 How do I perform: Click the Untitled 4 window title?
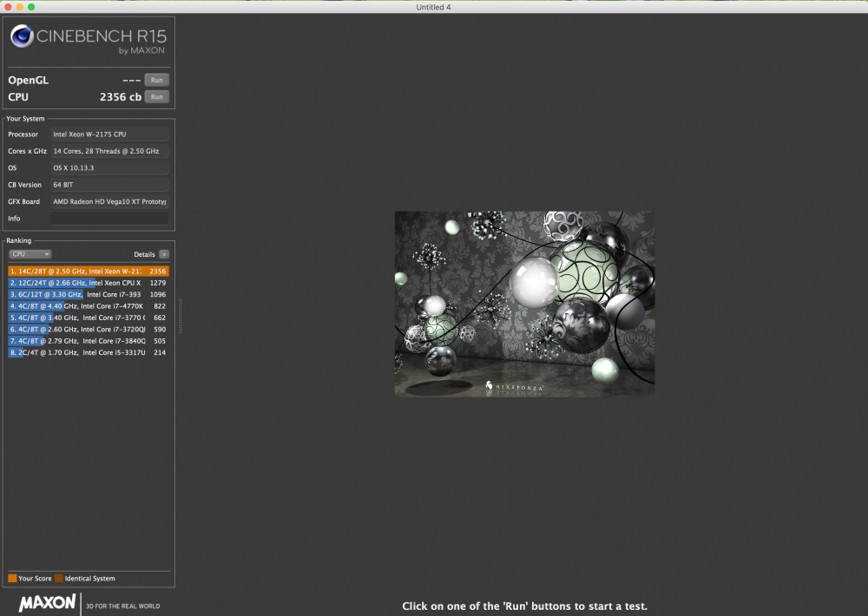tap(433, 7)
